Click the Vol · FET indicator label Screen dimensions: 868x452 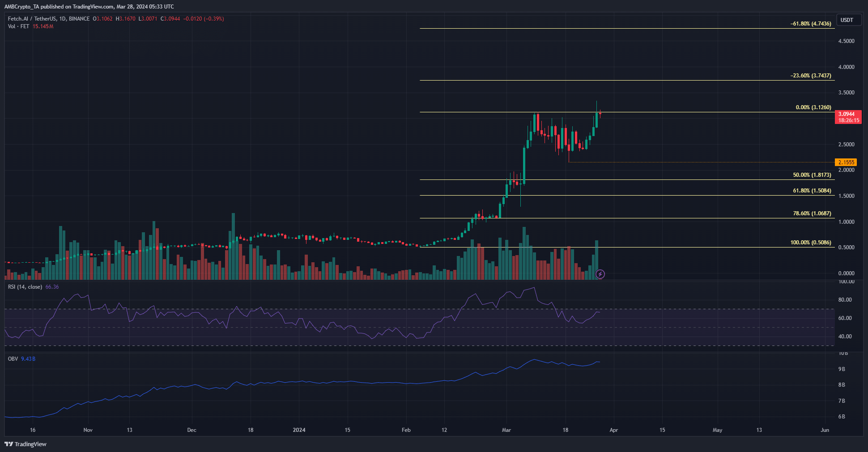(x=18, y=26)
